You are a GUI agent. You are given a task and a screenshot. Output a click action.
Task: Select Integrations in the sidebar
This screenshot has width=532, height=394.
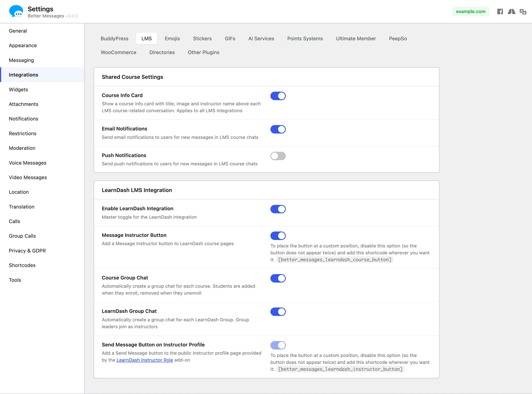(x=42, y=75)
